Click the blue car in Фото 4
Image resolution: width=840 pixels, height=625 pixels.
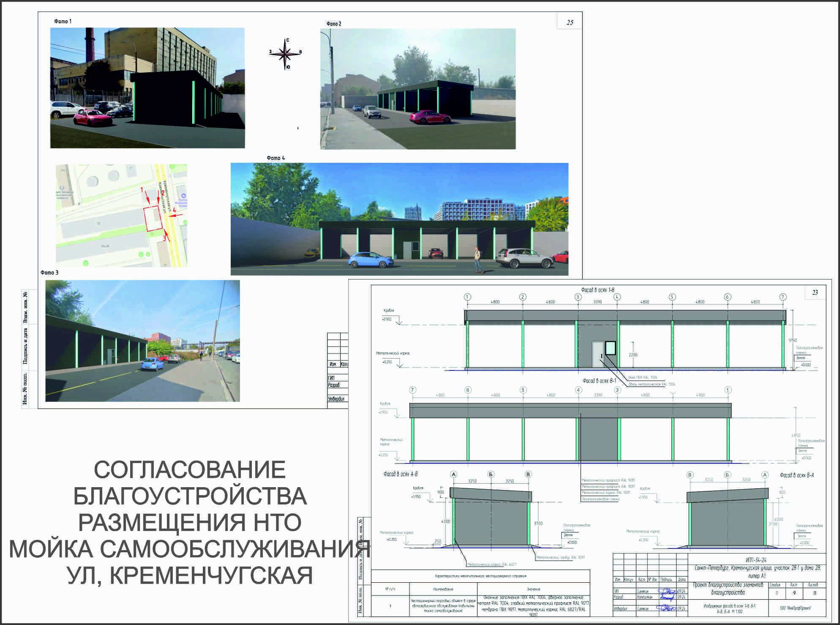(371, 260)
